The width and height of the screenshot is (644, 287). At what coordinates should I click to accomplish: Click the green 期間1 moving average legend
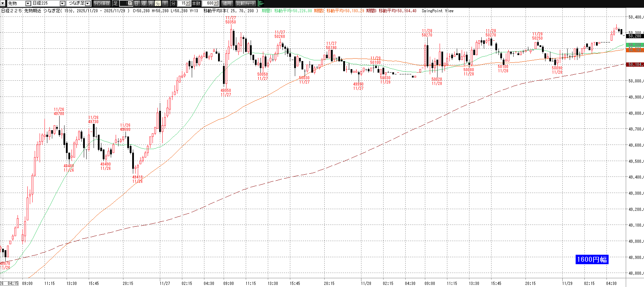(287, 11)
